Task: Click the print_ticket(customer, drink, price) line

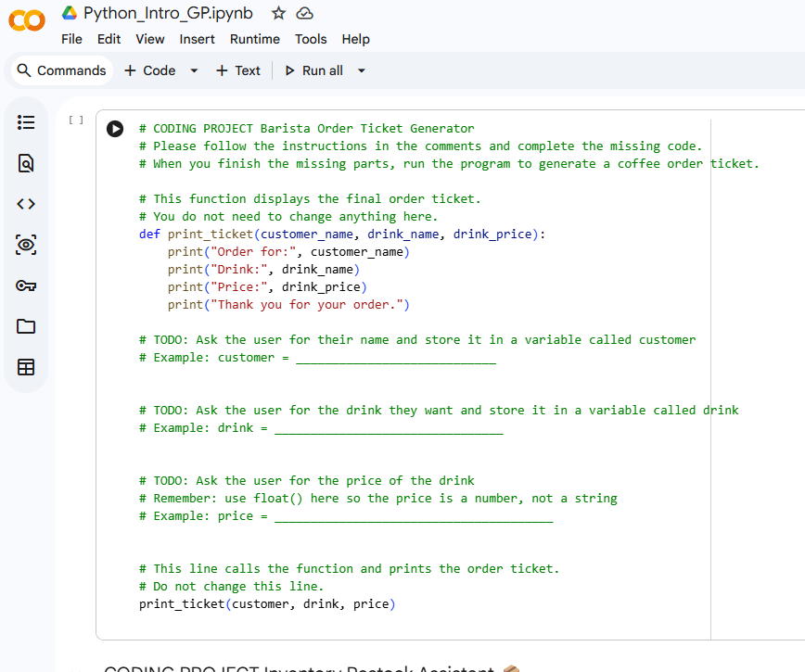Action: tap(267, 604)
